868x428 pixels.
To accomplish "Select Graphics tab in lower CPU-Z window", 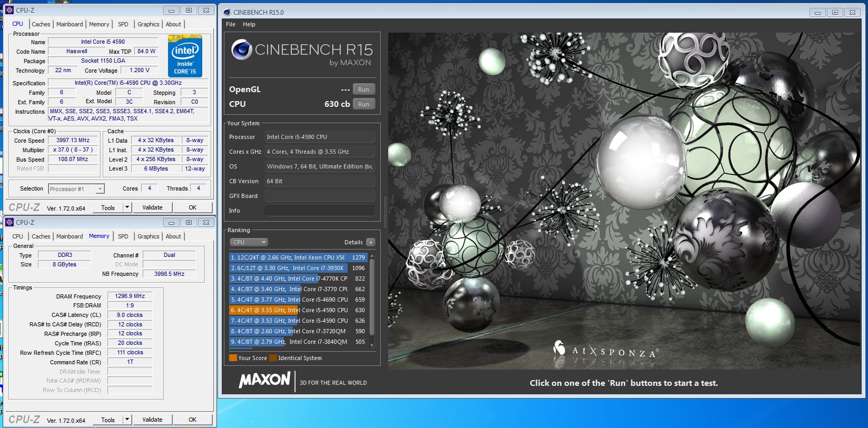I will click(149, 236).
